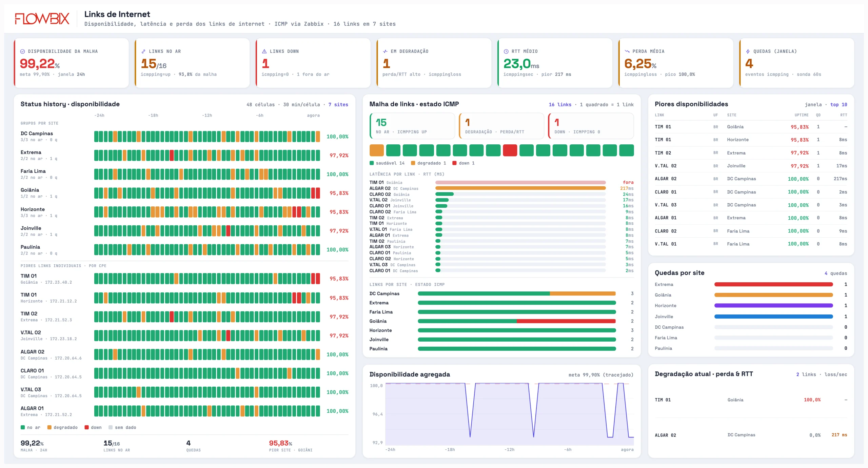
Task: Click the Faria Lima site group label
Action: coord(33,171)
